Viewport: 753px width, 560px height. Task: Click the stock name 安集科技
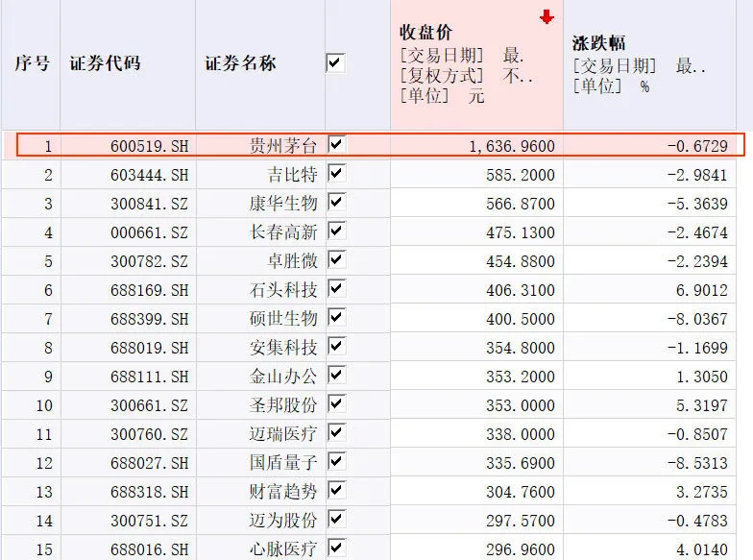pos(283,348)
